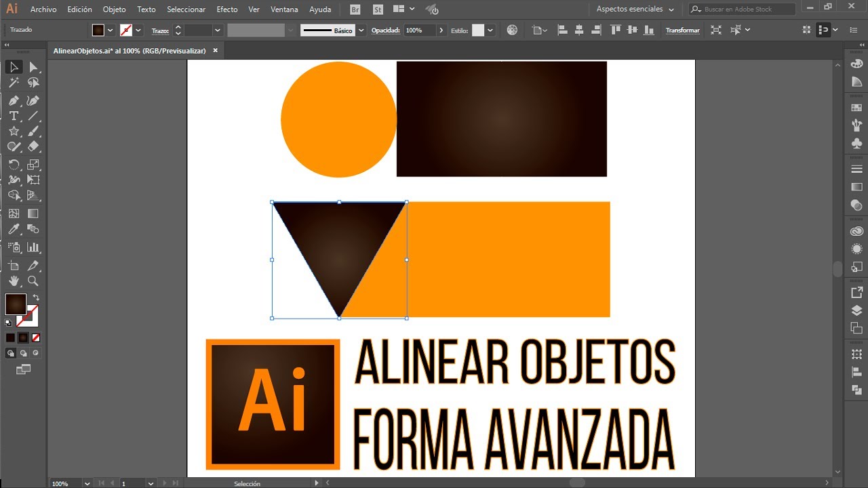Image resolution: width=868 pixels, height=488 pixels.
Task: Open the stroke color dropdown arrow
Action: click(138, 30)
